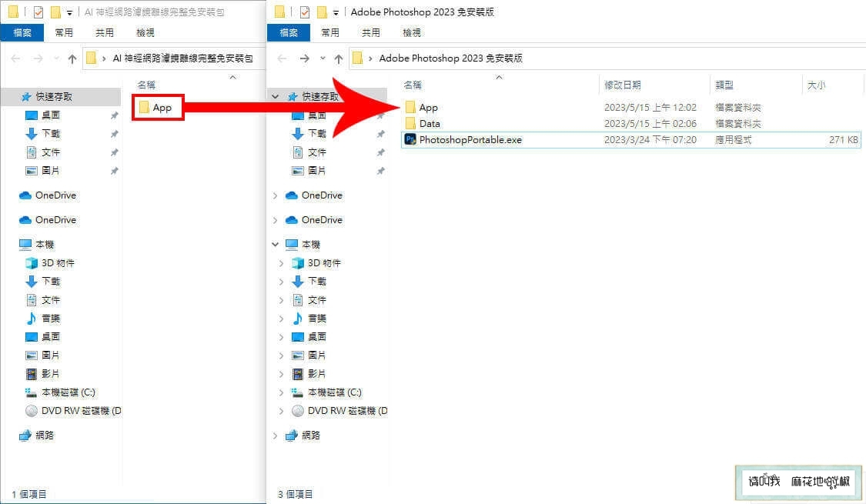This screenshot has width=866, height=504.
Task: Go back in right Photoshop window
Action: click(283, 58)
